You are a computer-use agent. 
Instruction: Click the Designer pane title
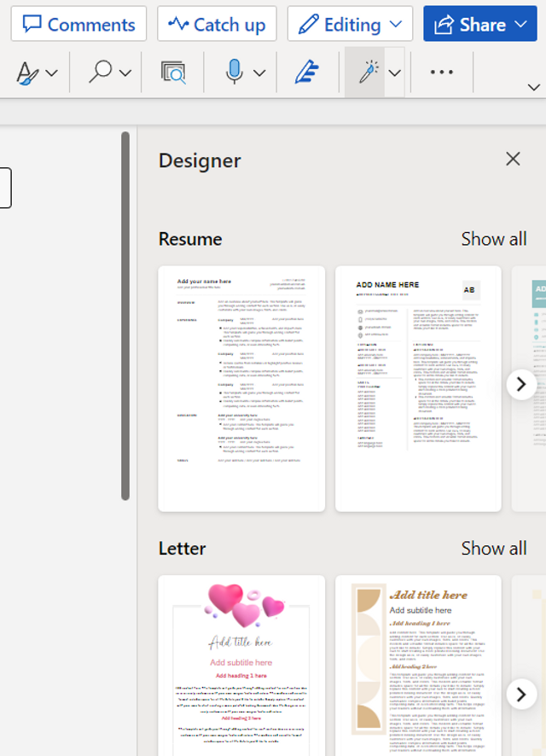(x=200, y=160)
